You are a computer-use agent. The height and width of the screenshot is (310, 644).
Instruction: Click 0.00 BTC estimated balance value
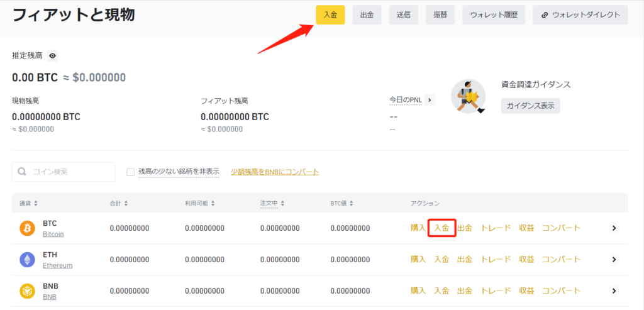pos(35,77)
